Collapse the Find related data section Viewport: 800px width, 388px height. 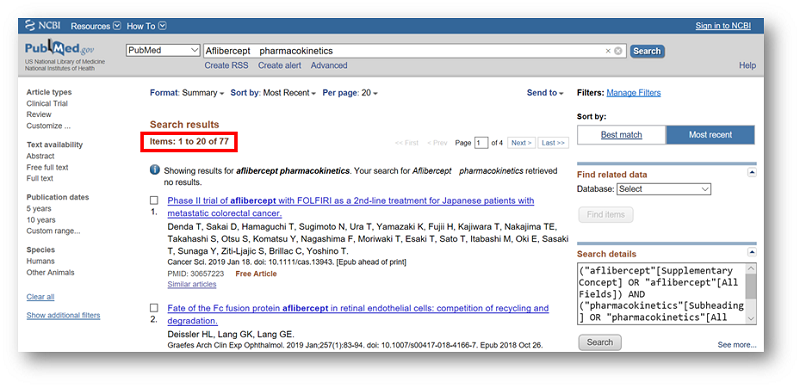pyautogui.click(x=752, y=173)
